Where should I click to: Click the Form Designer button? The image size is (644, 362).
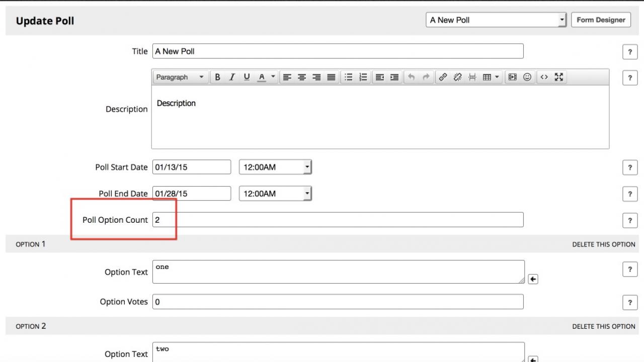pyautogui.click(x=601, y=20)
